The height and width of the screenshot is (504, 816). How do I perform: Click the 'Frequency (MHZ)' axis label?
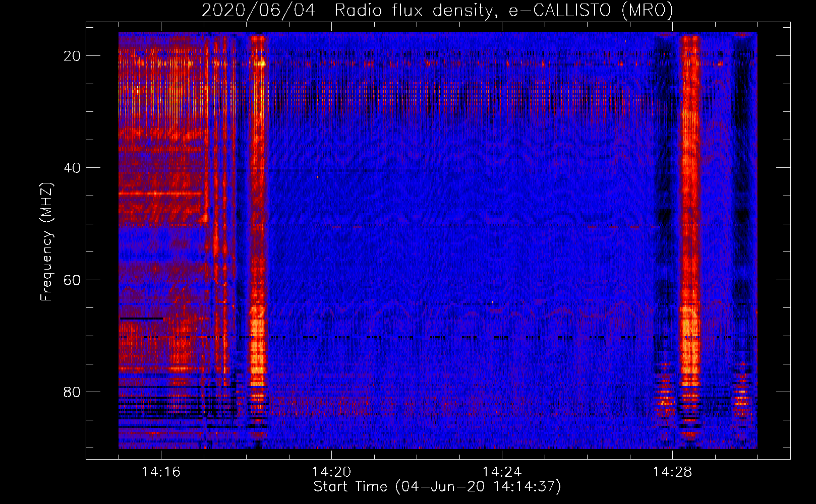[x=46, y=242]
